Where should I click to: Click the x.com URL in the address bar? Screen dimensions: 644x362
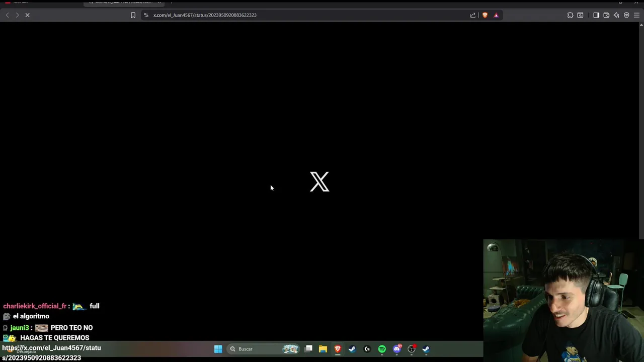[x=205, y=15]
